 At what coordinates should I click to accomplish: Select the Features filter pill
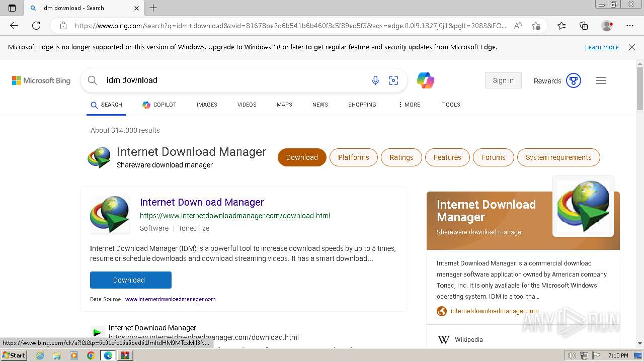(x=447, y=157)
